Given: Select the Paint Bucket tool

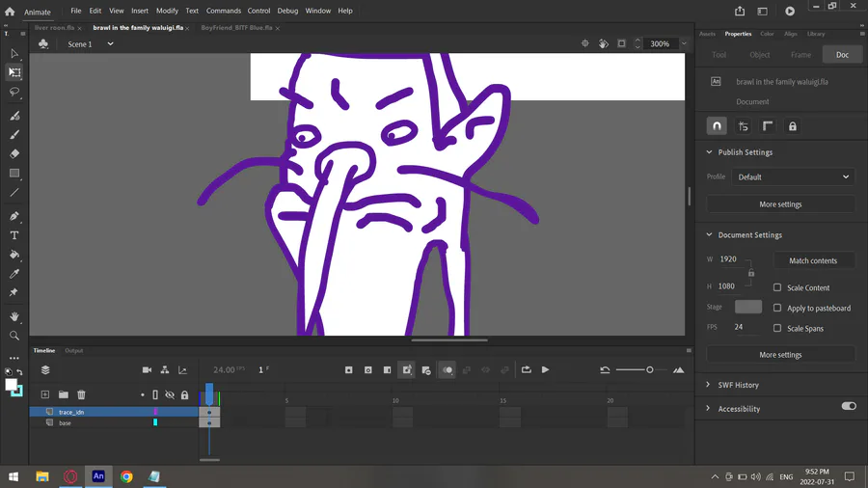Looking at the screenshot, I should coord(14,255).
